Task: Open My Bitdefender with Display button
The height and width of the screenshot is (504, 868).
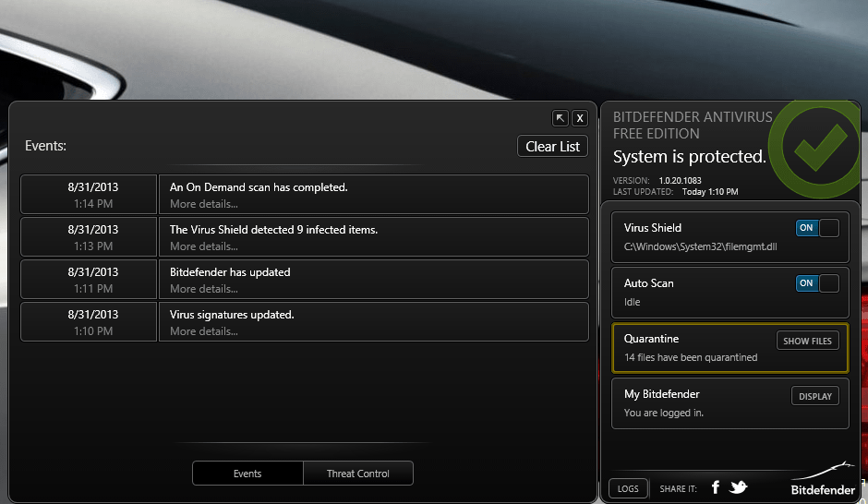Action: point(814,396)
